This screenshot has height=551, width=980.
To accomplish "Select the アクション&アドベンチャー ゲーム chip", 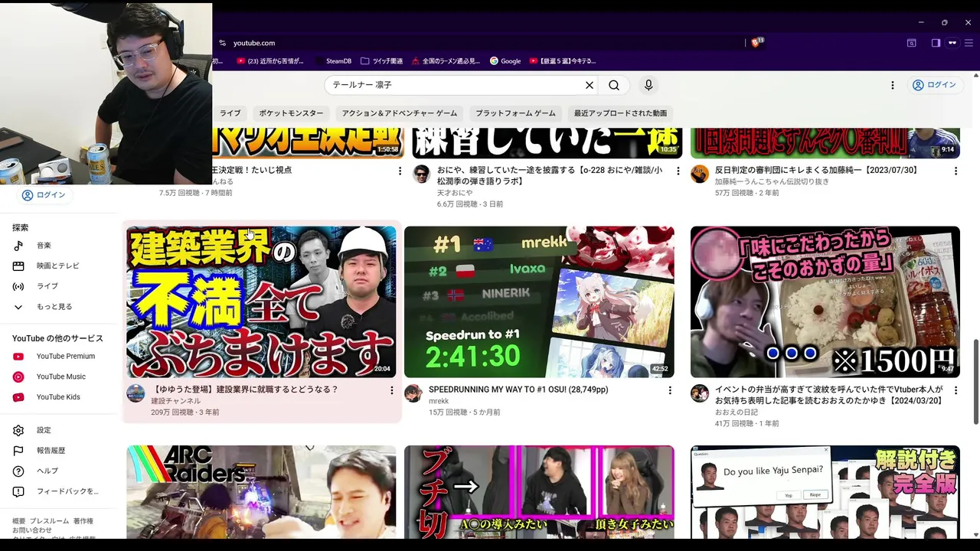I will 400,113.
